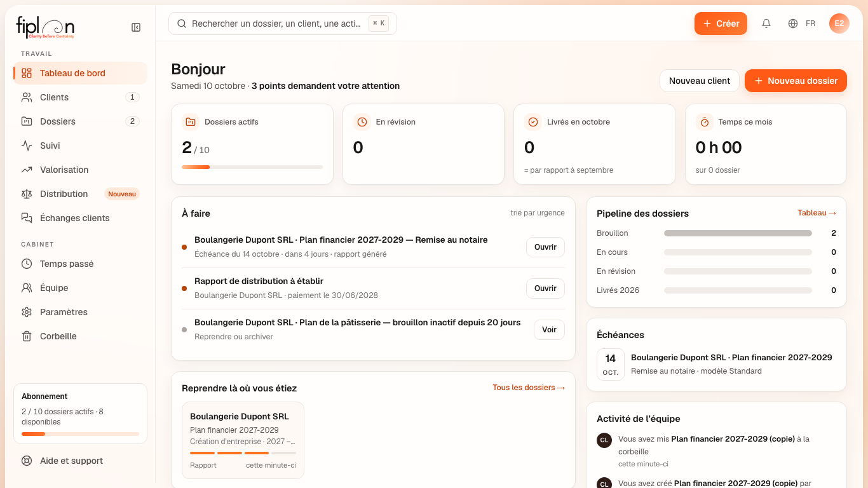Click the Temps ce mois timer icon
Screen dimensions: 868x488
[704, 122]
